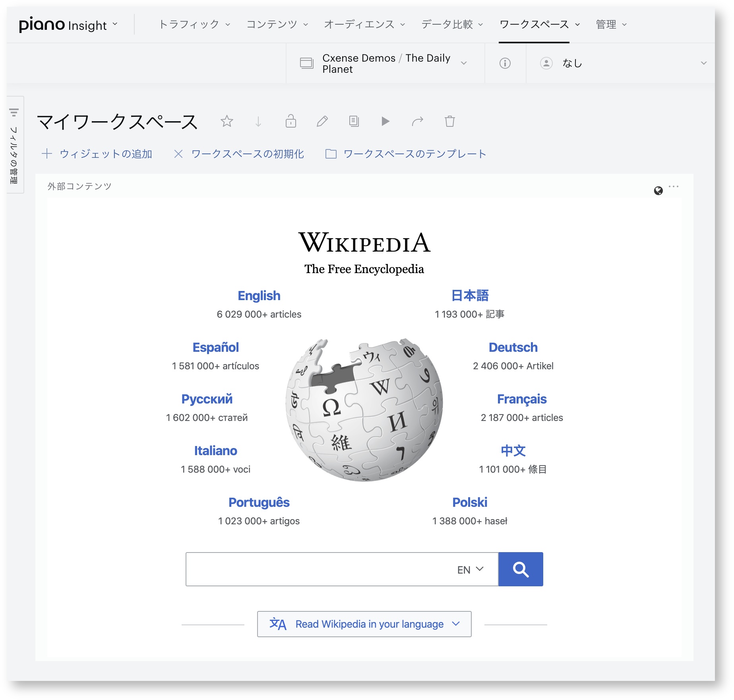Click the plus icon for adding widget
The height and width of the screenshot is (700, 734).
click(x=47, y=154)
